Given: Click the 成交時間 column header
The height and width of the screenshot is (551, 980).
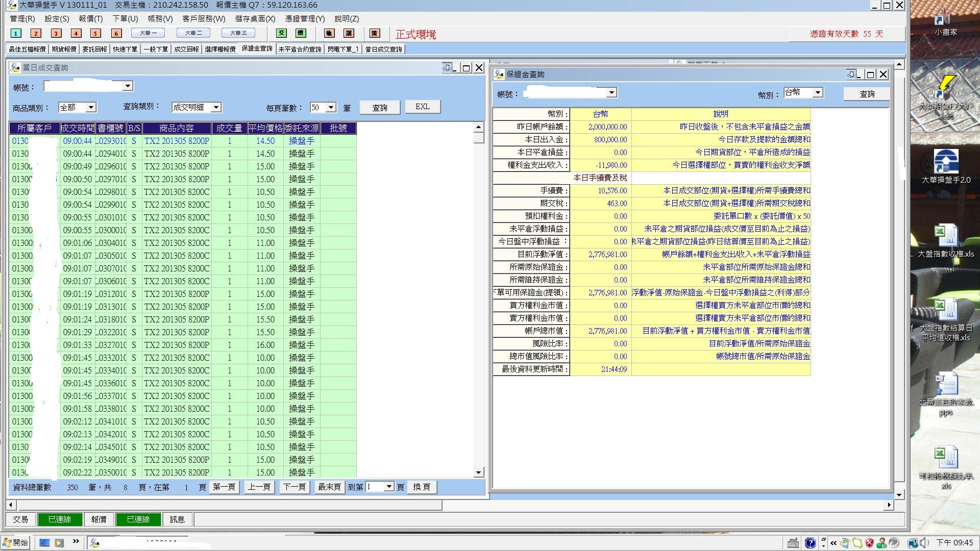Looking at the screenshot, I should tap(78, 128).
